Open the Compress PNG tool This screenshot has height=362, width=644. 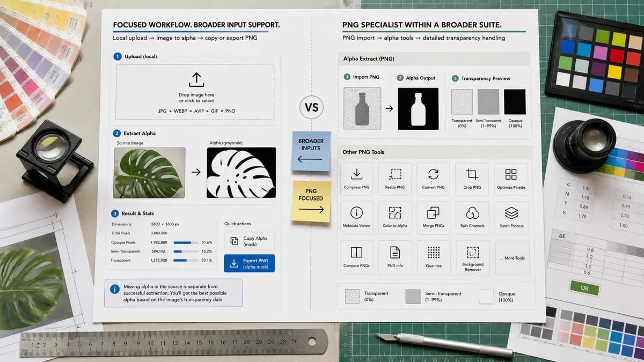356,179
